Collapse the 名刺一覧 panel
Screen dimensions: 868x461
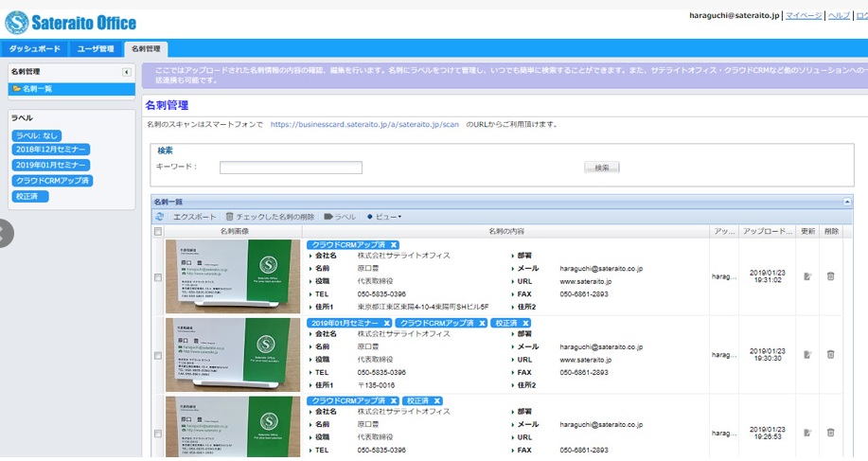click(846, 202)
